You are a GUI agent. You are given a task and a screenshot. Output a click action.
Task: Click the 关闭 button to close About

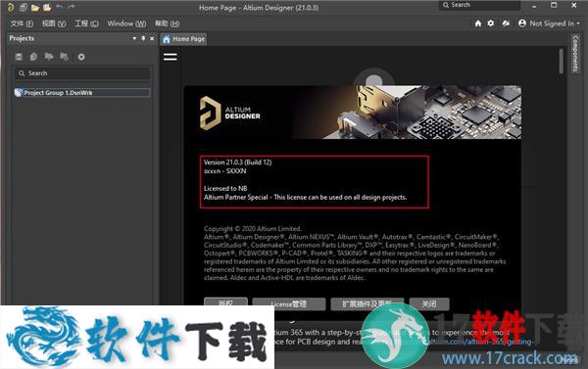(429, 304)
